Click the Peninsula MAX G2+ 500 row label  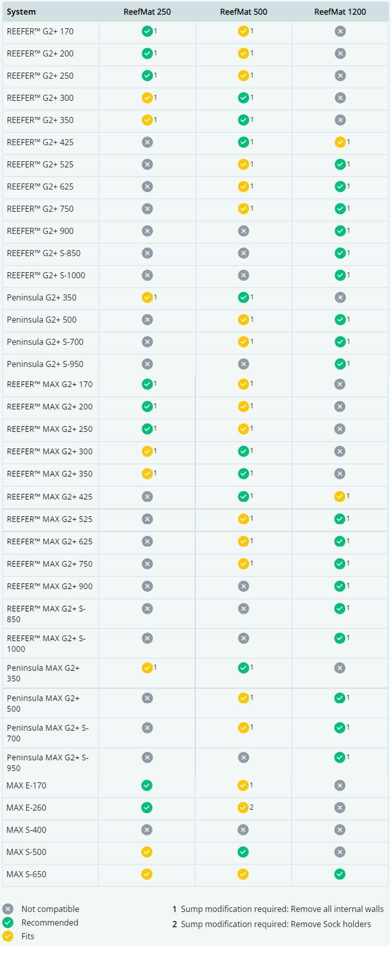coord(43,703)
